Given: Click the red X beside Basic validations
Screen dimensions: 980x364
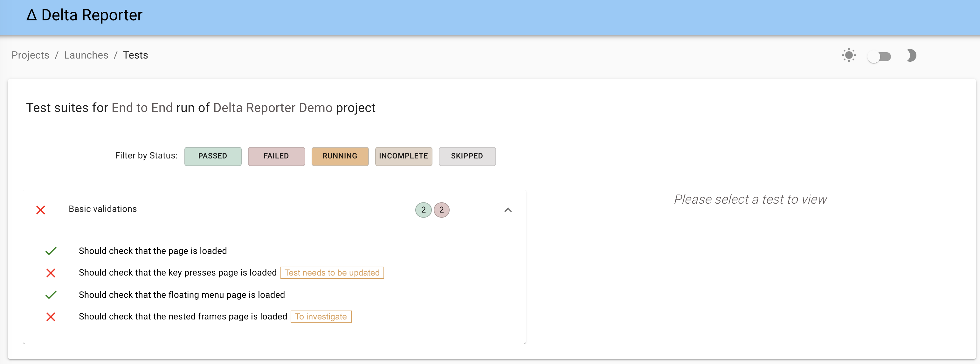Looking at the screenshot, I should (41, 210).
